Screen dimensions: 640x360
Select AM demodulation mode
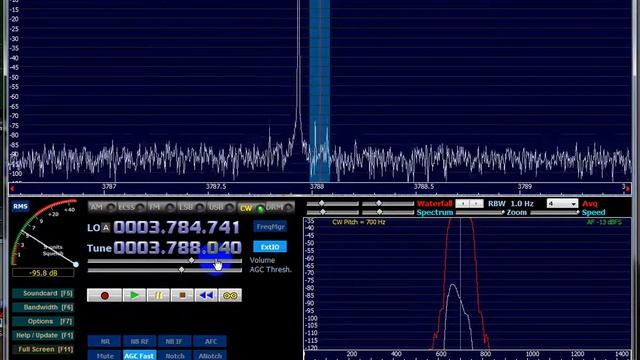pos(102,207)
